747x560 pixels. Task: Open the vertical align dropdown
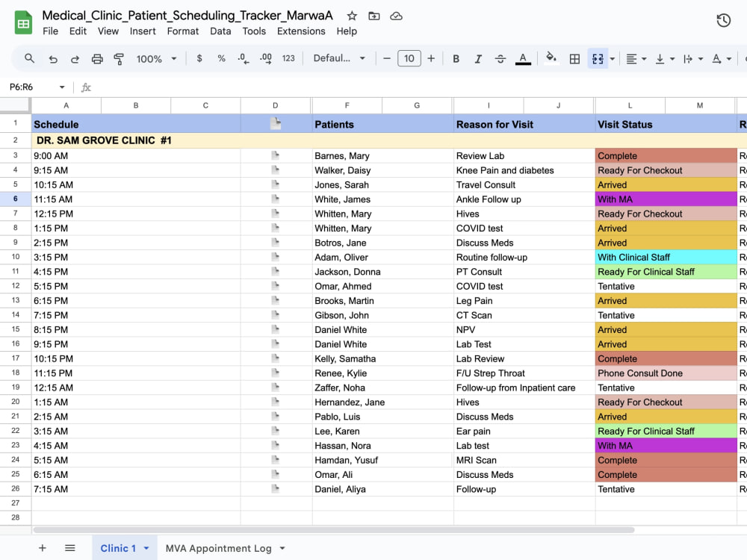click(x=665, y=59)
